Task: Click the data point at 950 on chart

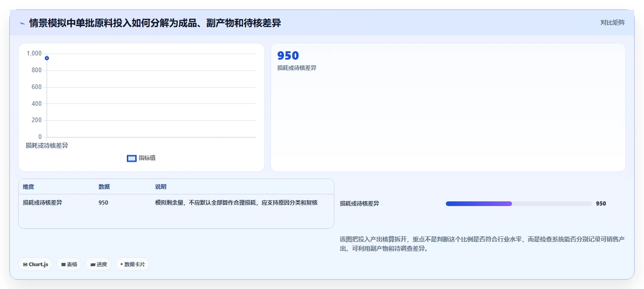Action: click(47, 58)
